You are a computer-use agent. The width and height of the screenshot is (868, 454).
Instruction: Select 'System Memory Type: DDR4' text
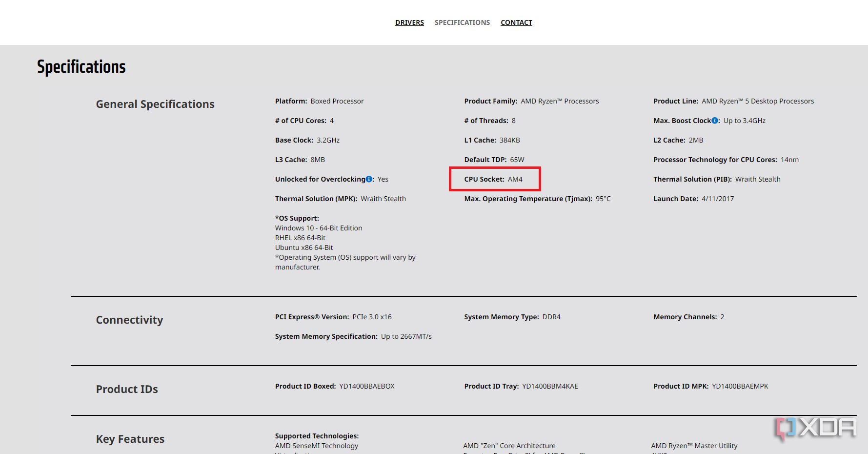coord(512,317)
